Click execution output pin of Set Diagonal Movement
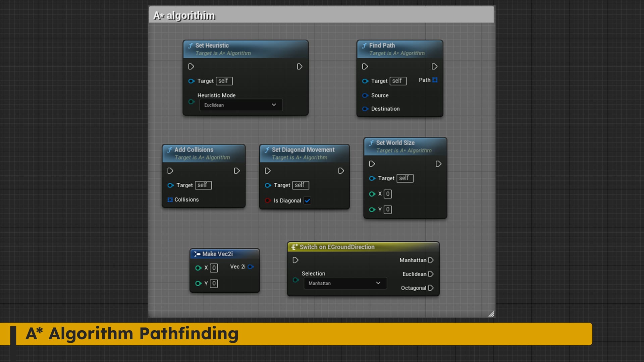644x362 pixels. tap(341, 171)
